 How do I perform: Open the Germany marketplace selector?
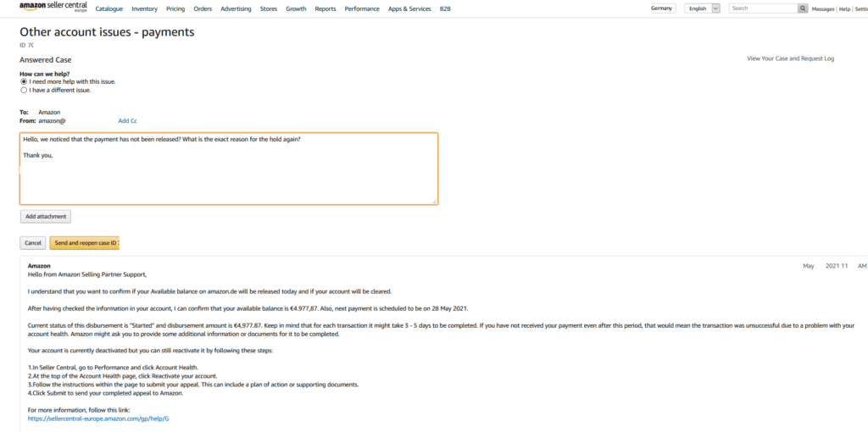[x=661, y=8]
